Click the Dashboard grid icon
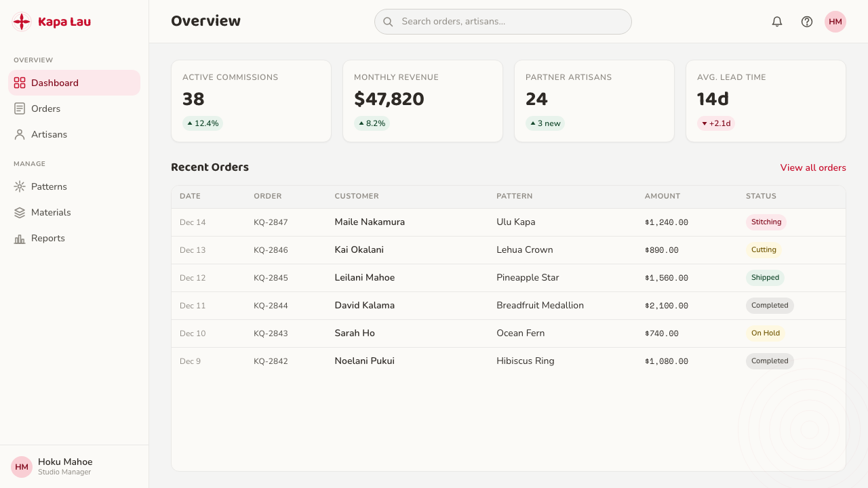 [x=20, y=83]
